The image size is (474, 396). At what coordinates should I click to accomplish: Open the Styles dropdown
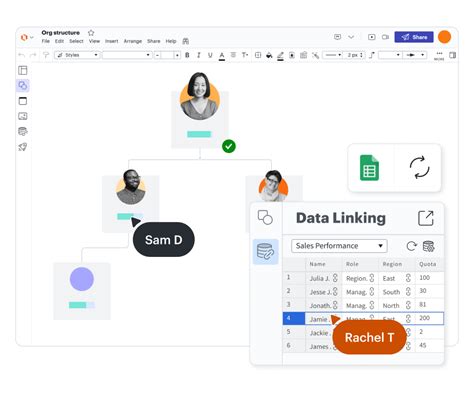coord(77,55)
